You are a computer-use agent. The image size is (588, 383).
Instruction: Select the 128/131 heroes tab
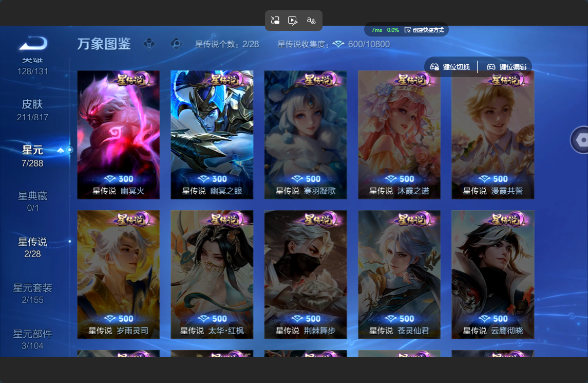point(33,67)
